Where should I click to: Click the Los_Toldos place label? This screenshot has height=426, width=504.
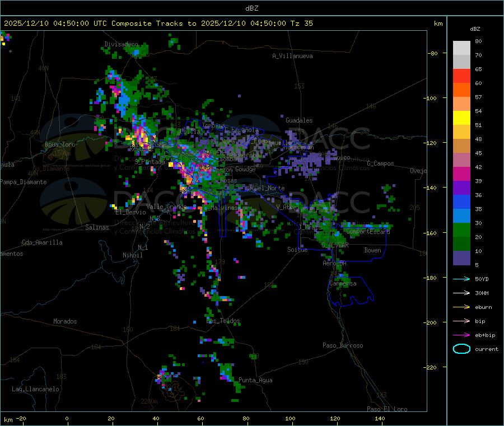(x=223, y=321)
